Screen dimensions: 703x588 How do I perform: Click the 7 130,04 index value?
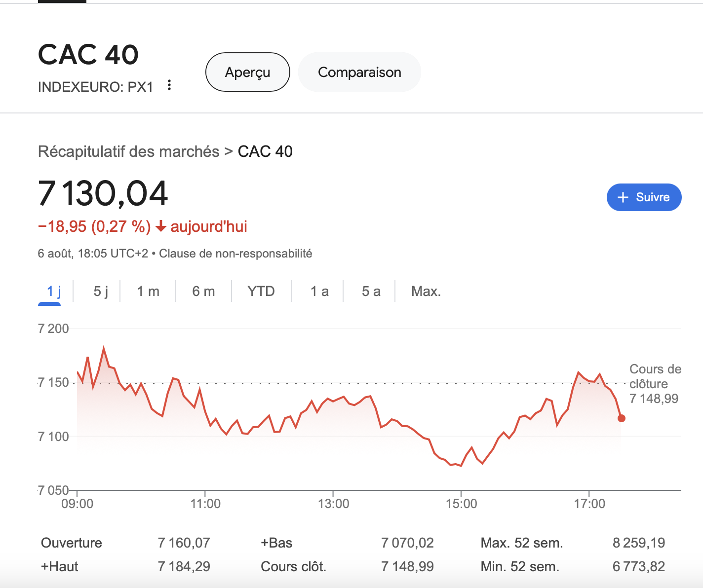pos(103,193)
